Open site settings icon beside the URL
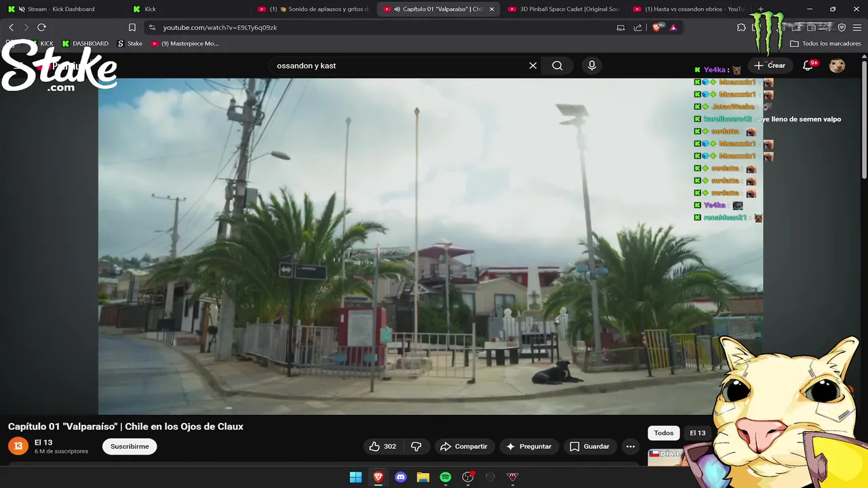868x488 pixels. (152, 27)
